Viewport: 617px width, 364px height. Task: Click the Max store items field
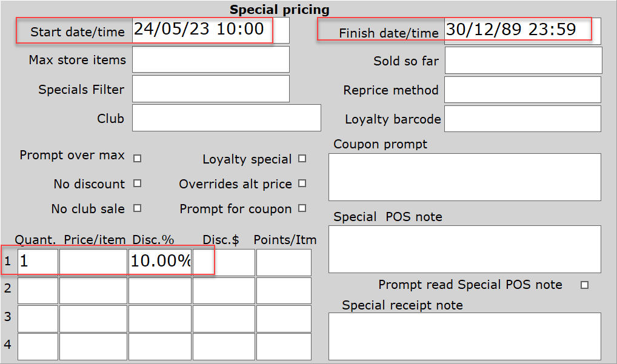point(210,59)
